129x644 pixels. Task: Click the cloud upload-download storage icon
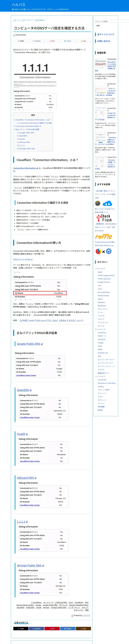coord(107,203)
